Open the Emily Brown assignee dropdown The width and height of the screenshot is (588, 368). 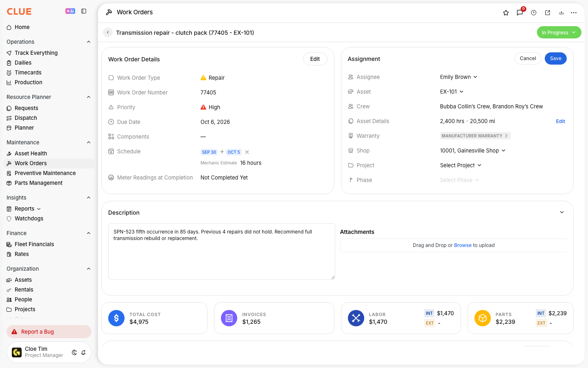pos(459,77)
